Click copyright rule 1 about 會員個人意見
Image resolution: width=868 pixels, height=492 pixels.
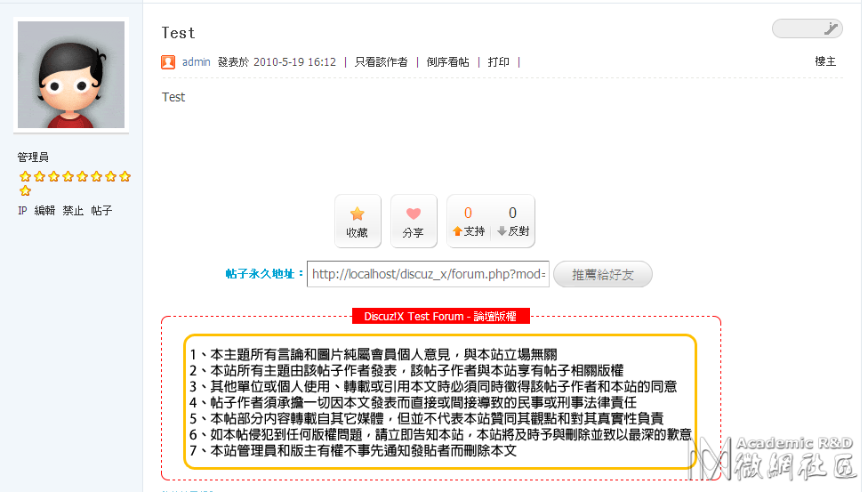[374, 355]
